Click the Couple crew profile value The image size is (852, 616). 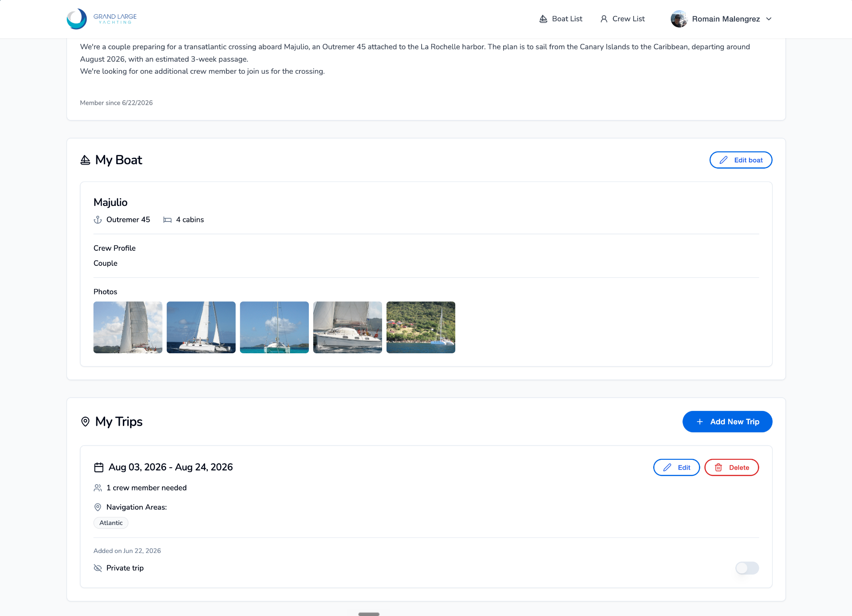click(x=106, y=263)
